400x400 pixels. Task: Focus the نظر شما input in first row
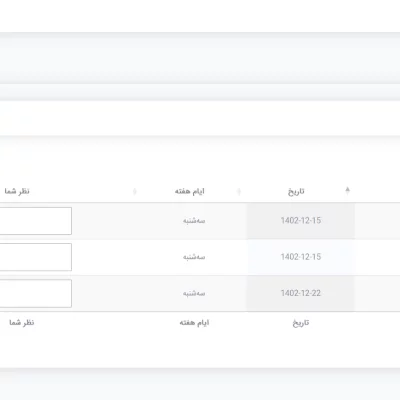tap(35, 221)
